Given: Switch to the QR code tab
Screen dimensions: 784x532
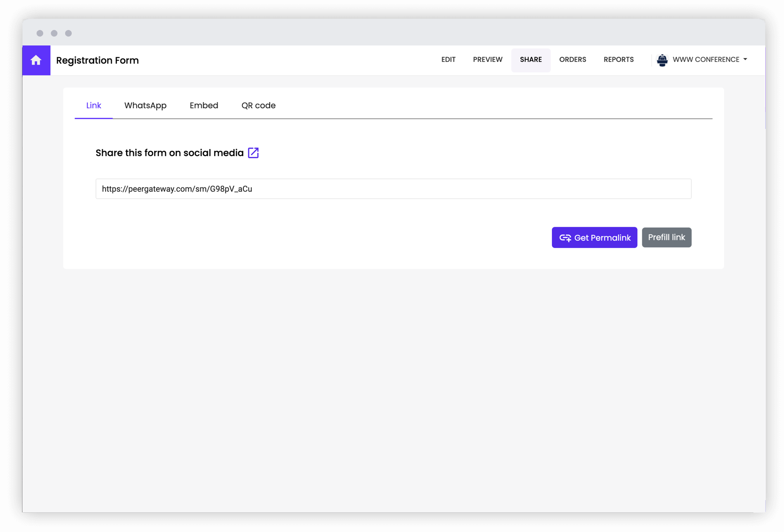Looking at the screenshot, I should [258, 105].
